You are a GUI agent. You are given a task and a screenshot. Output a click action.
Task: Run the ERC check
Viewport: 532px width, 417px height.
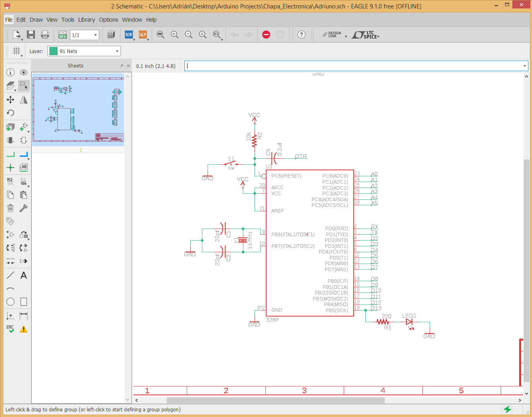point(10,329)
